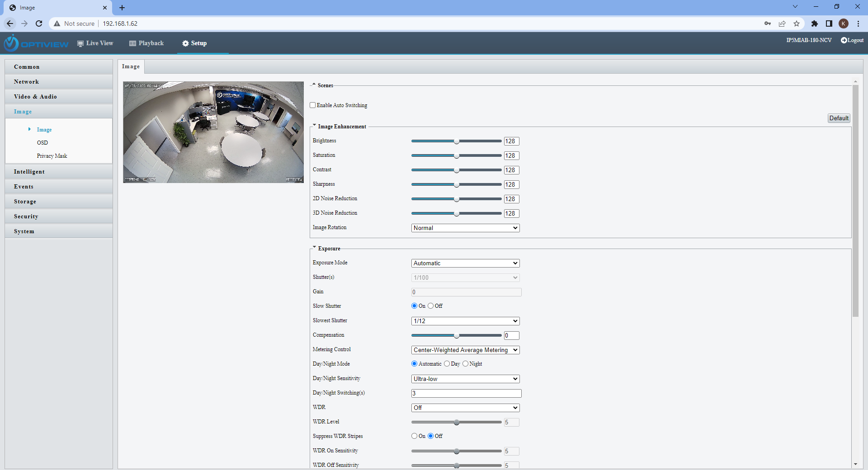Open the browser extensions puzzle icon

click(x=814, y=23)
